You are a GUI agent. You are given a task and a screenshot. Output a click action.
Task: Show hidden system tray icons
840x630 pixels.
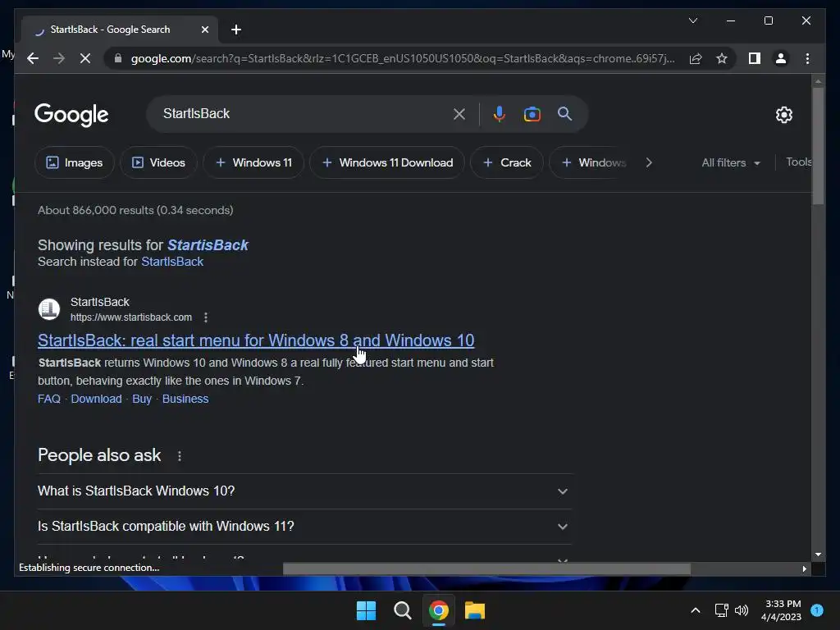pyautogui.click(x=696, y=610)
